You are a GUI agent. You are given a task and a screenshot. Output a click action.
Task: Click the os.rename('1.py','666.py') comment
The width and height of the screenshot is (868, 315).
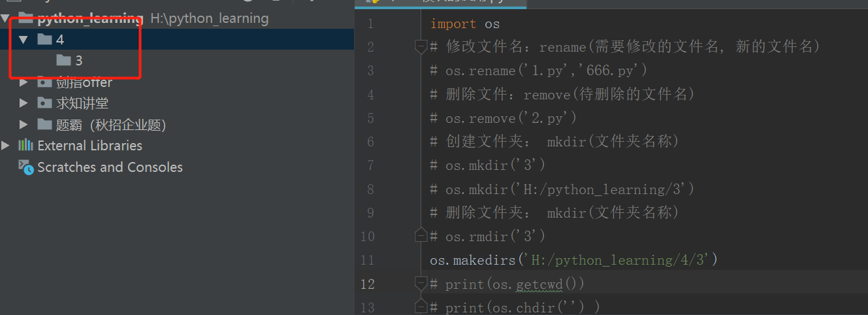pos(539,71)
